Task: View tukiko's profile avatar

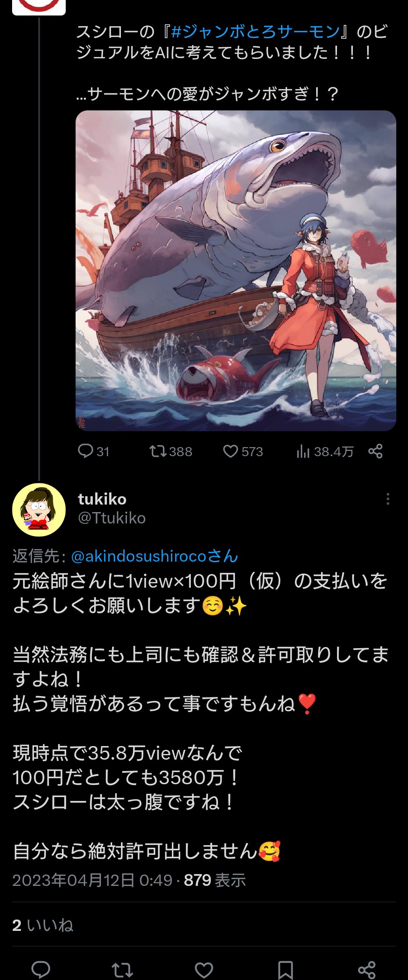Action: [x=39, y=510]
